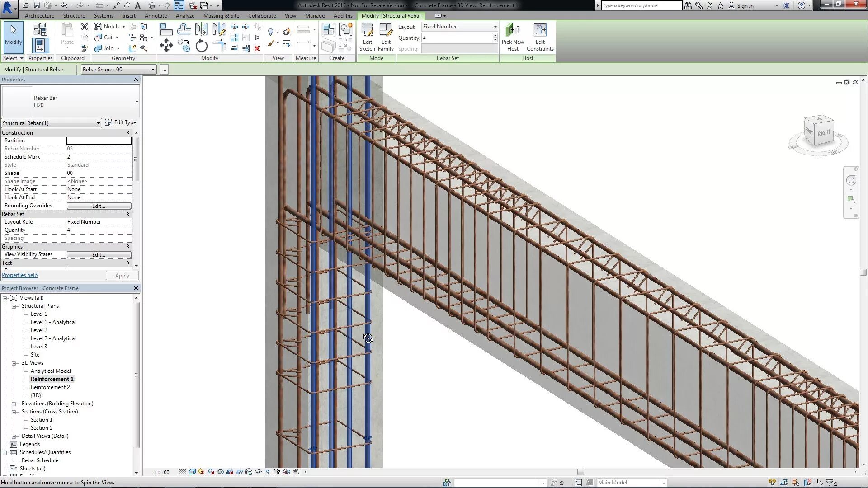Open the Layout Fixed Number dropdown
This screenshot has width=868, height=488.
[x=495, y=27]
